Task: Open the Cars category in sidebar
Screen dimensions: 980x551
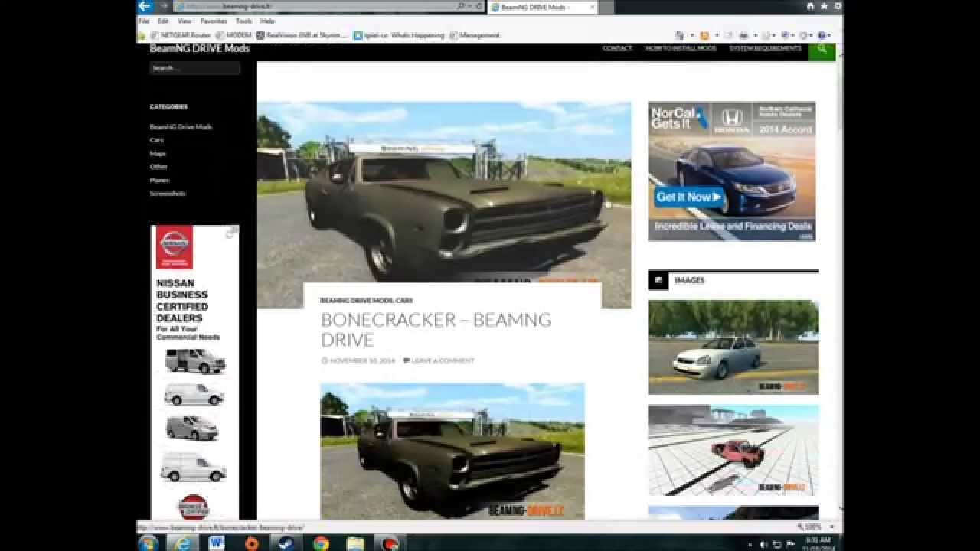Action: [156, 140]
